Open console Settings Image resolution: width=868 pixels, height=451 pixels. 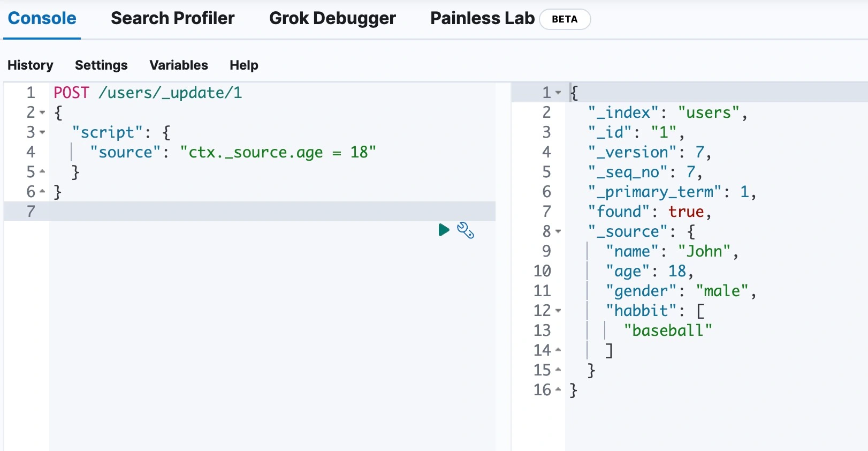(101, 65)
